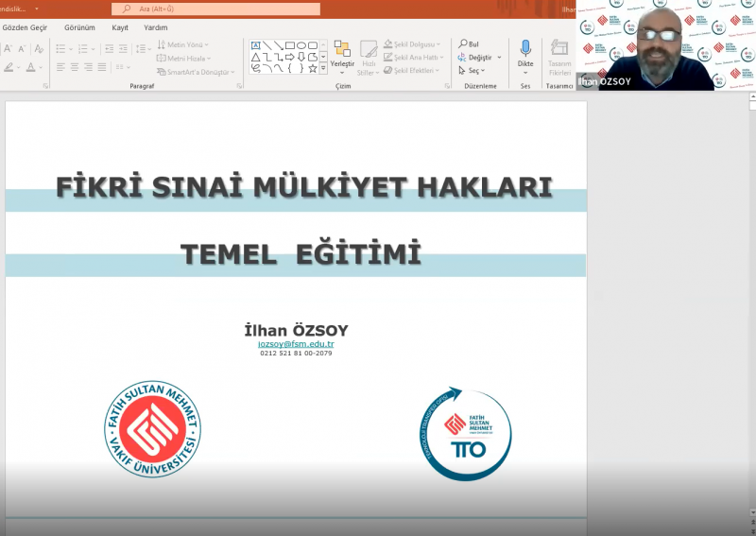
Task: Open the Seç selection menu
Action: pos(472,71)
